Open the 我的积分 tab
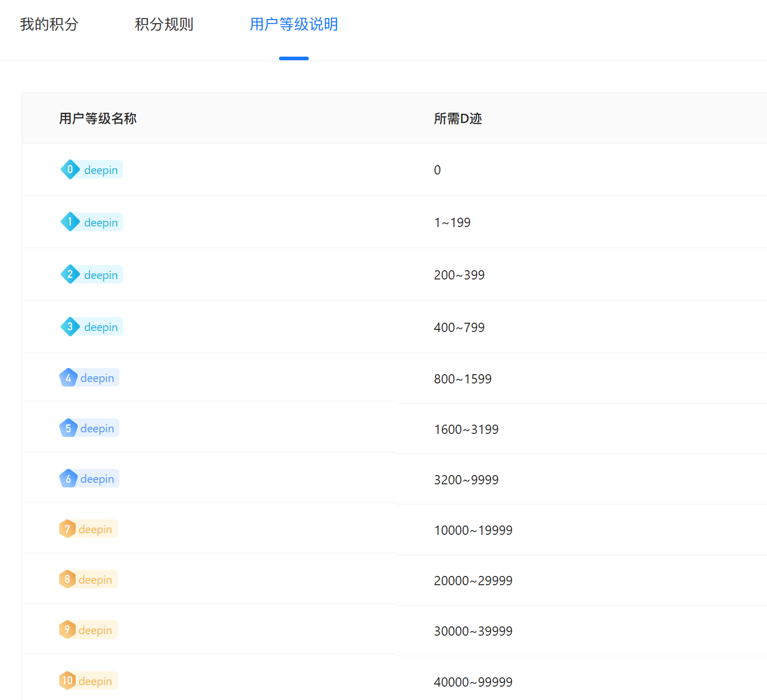Image resolution: width=767 pixels, height=700 pixels. pos(49,24)
